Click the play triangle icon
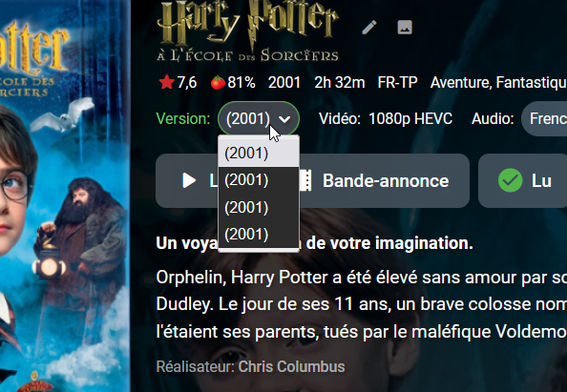The width and height of the screenshot is (567, 392). [189, 180]
